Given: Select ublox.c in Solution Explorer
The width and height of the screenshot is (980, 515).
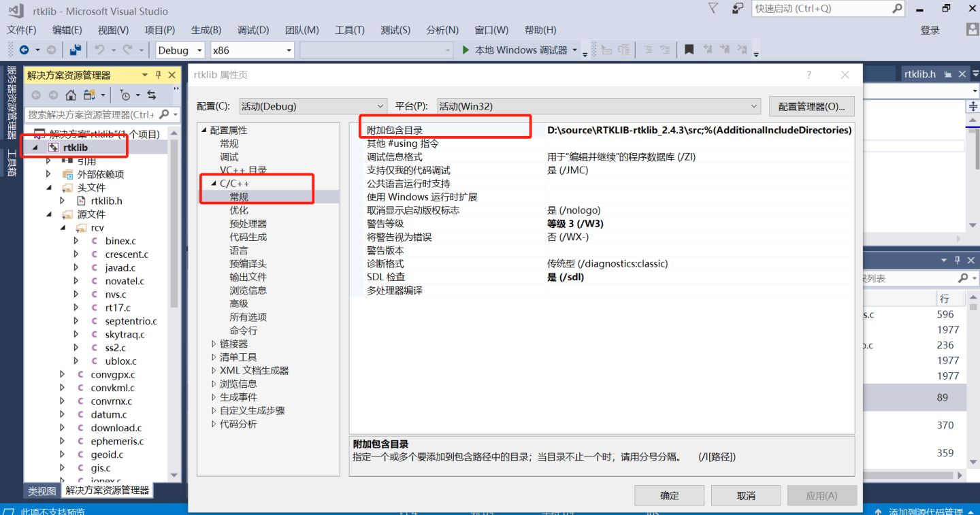Looking at the screenshot, I should point(120,361).
